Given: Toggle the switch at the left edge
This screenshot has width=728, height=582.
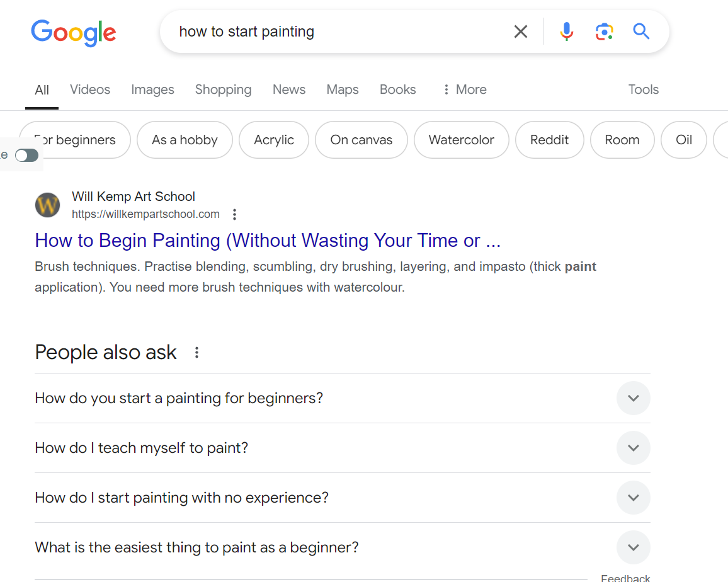Looking at the screenshot, I should click(x=26, y=156).
